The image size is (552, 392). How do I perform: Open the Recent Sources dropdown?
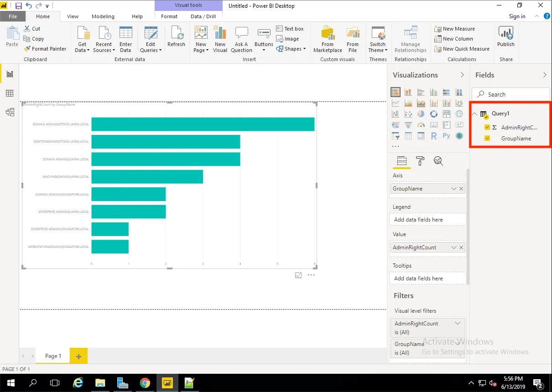(104, 39)
